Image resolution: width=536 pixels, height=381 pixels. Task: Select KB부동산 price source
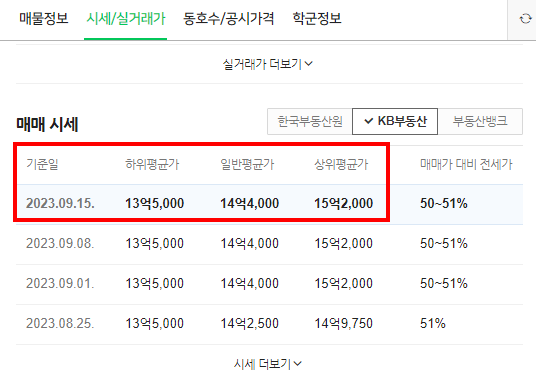(x=395, y=121)
